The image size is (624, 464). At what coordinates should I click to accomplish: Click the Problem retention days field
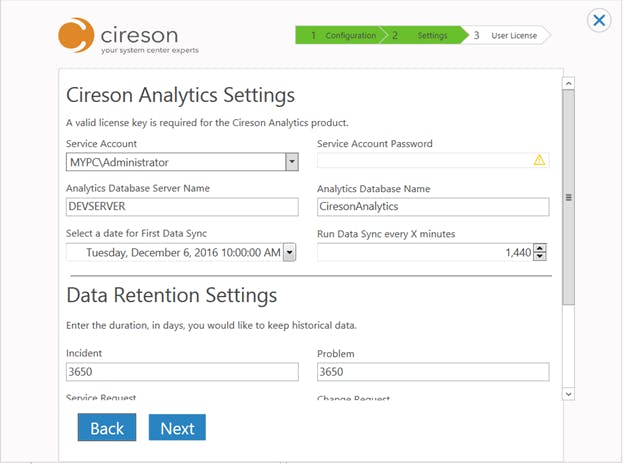[433, 372]
